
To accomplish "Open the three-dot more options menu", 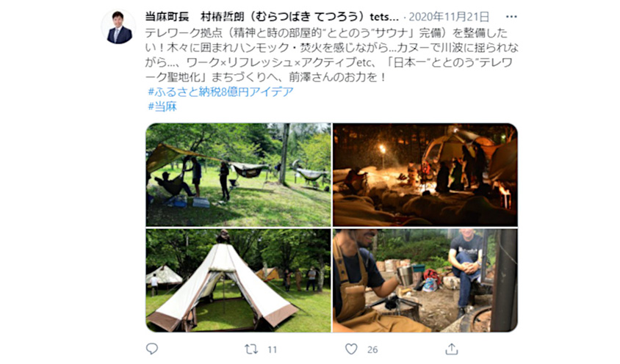I will (x=511, y=17).
